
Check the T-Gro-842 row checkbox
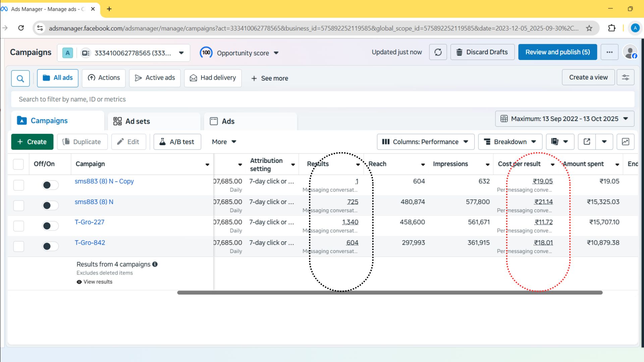click(18, 246)
